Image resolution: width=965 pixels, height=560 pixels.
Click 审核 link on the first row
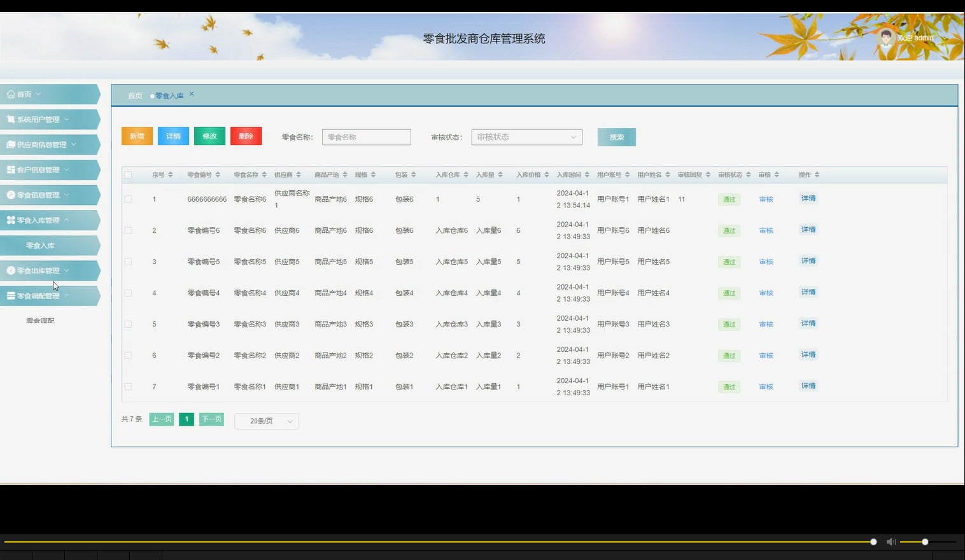click(766, 199)
